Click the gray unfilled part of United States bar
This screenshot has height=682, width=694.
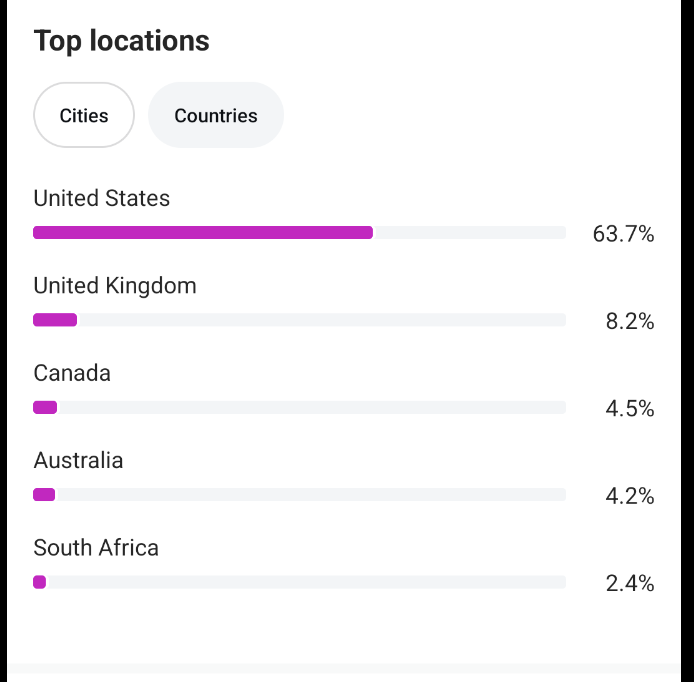pyautogui.click(x=470, y=233)
